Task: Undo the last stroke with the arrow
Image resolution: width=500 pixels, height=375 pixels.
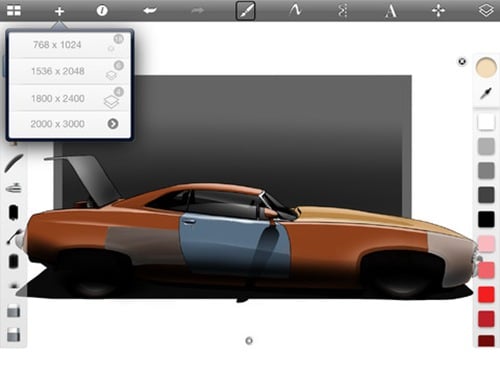Action: pos(150,11)
